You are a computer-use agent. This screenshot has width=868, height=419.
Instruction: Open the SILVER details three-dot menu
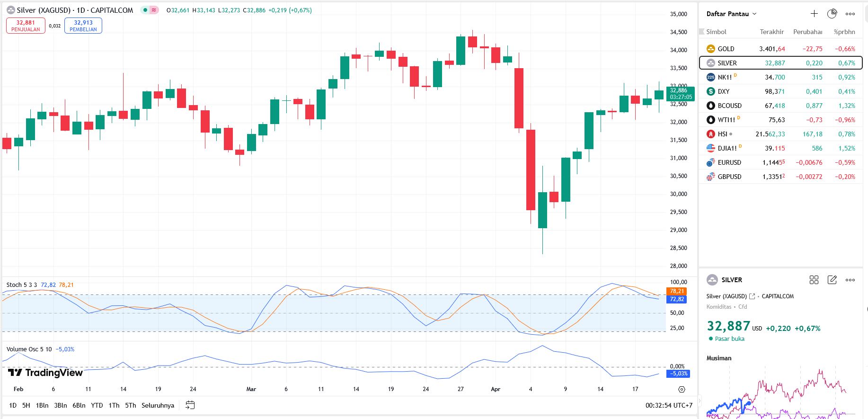tap(850, 280)
